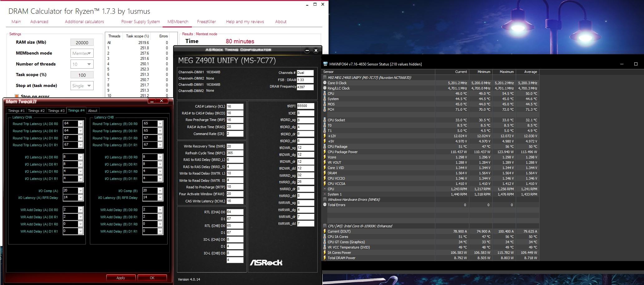Click the Maximum column header in HWiNFO
This screenshot has width=644, height=285.
pos(504,72)
